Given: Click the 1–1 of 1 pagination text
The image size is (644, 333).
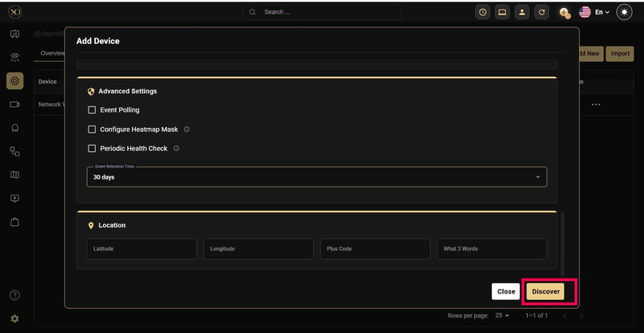Looking at the screenshot, I should pyautogui.click(x=536, y=315).
